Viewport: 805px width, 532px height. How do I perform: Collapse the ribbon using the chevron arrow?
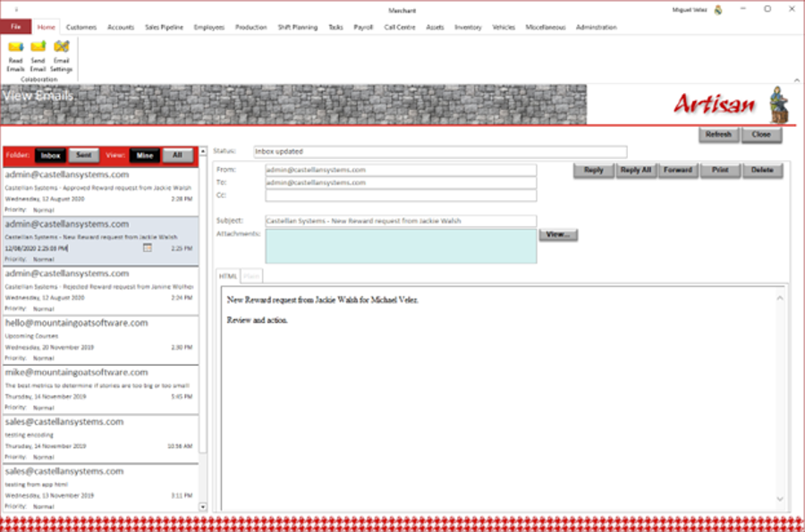point(796,80)
